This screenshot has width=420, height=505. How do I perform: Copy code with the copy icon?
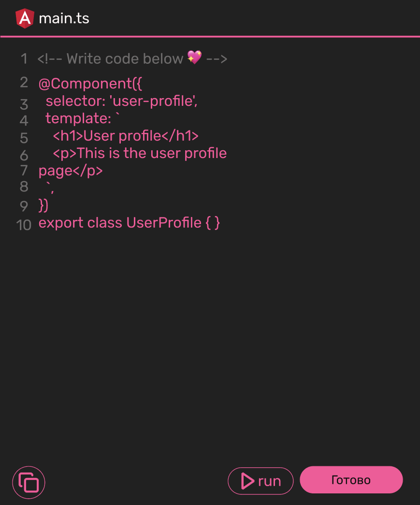click(x=29, y=482)
